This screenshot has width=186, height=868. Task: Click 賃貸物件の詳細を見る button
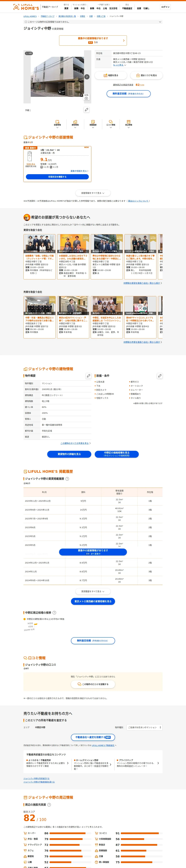point(69,454)
